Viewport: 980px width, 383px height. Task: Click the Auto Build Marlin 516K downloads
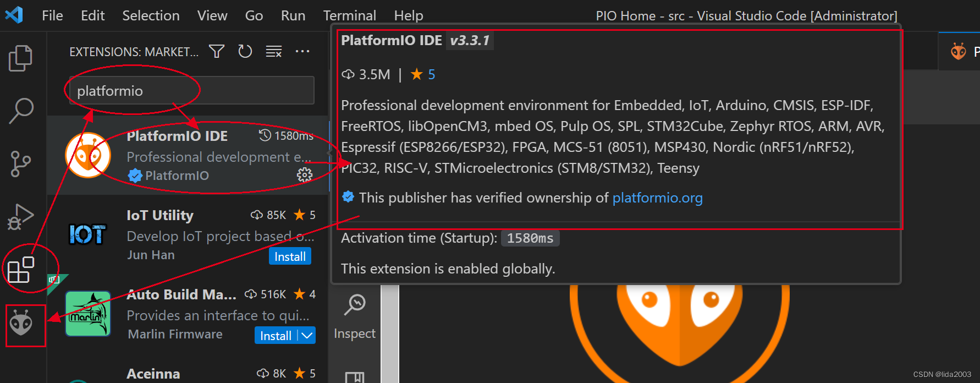click(273, 294)
